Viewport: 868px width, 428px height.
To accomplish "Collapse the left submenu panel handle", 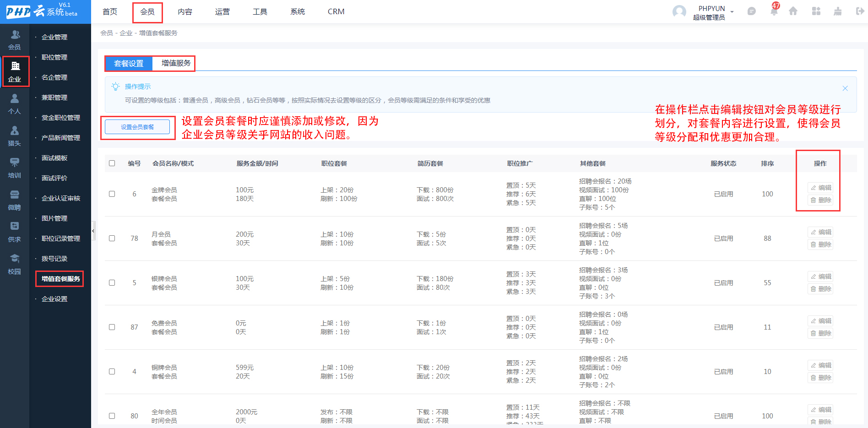I will point(93,231).
